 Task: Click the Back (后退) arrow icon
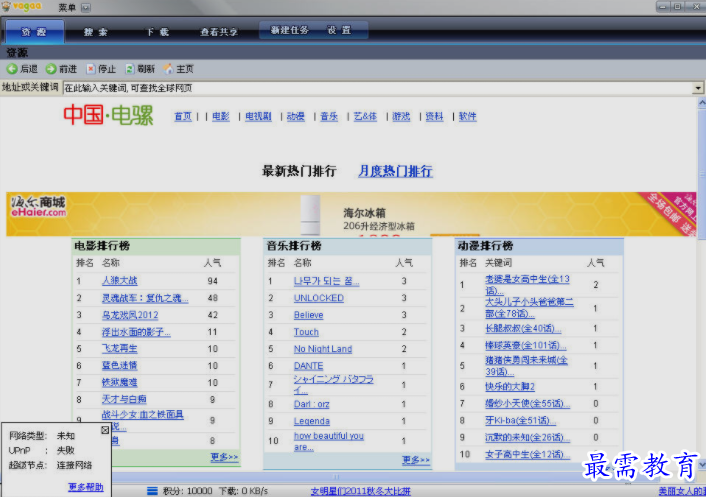pyautogui.click(x=12, y=69)
